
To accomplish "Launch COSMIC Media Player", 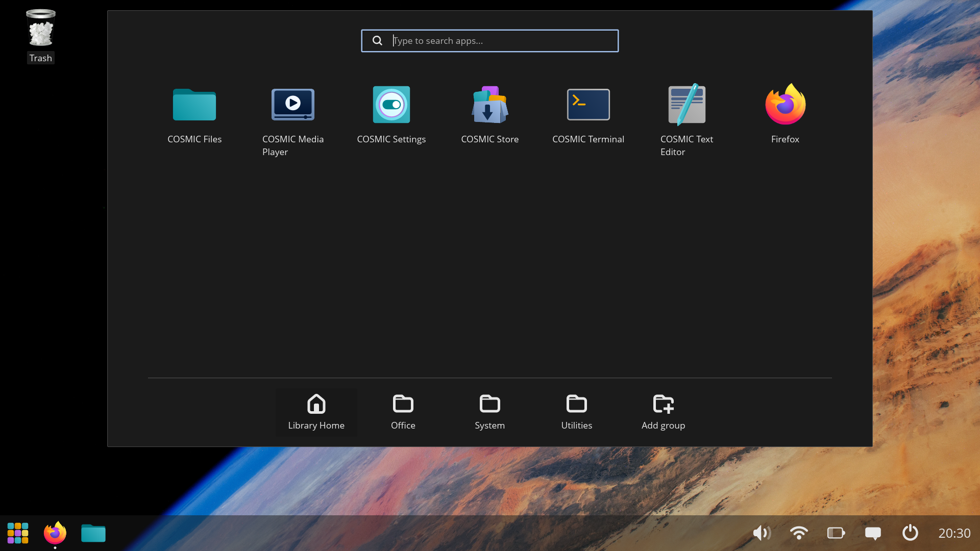I will pyautogui.click(x=293, y=105).
